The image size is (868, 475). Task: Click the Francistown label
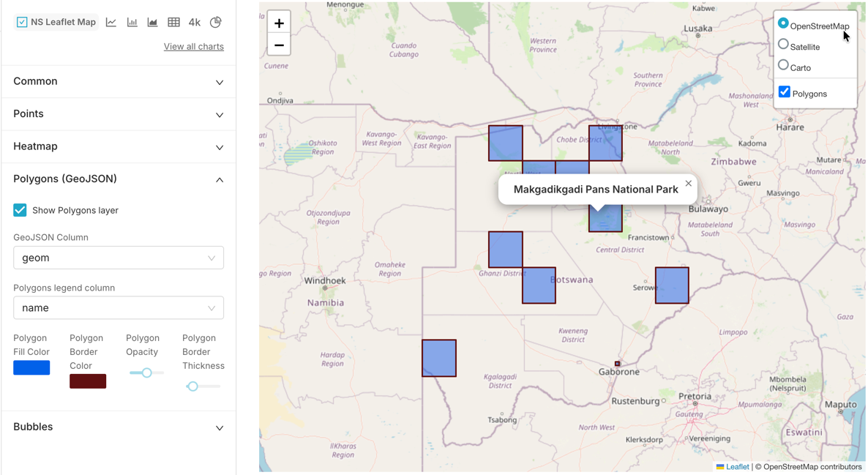[648, 237]
